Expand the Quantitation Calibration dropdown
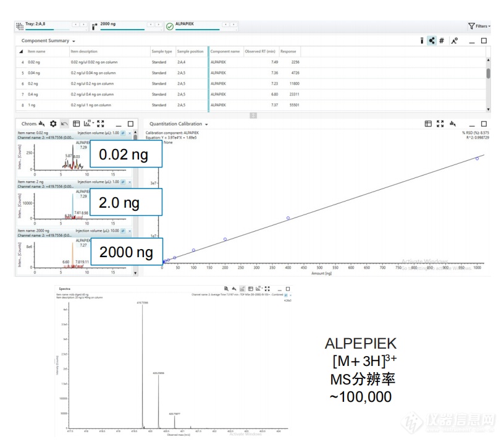The height and width of the screenshot is (442, 504). point(206,124)
